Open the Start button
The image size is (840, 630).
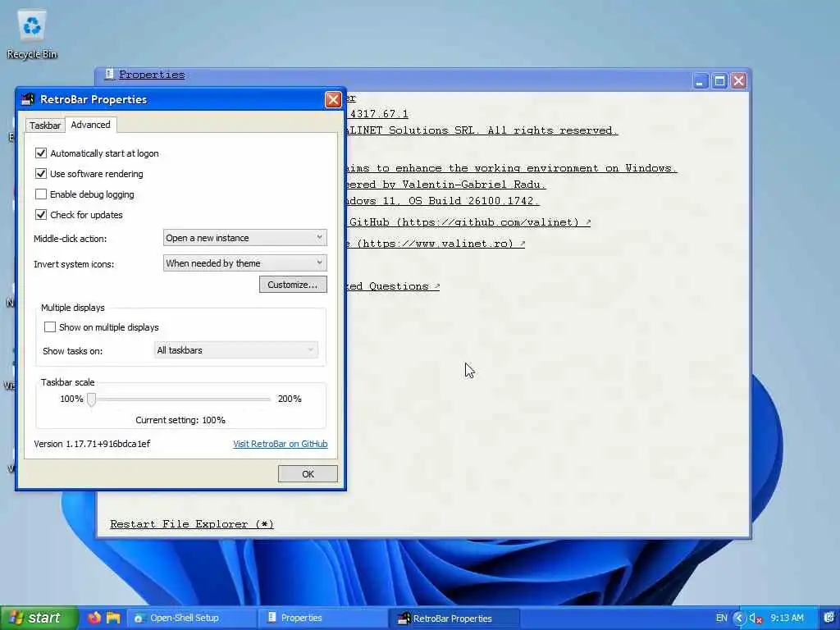click(39, 618)
